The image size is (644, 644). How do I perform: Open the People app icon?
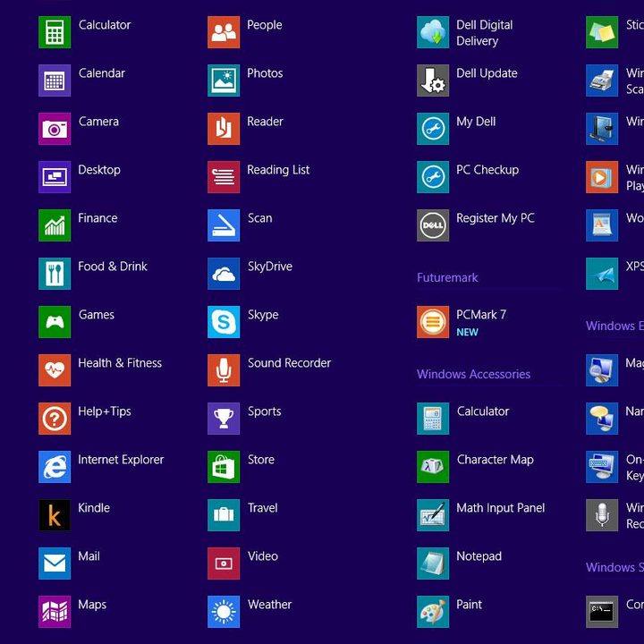[224, 32]
